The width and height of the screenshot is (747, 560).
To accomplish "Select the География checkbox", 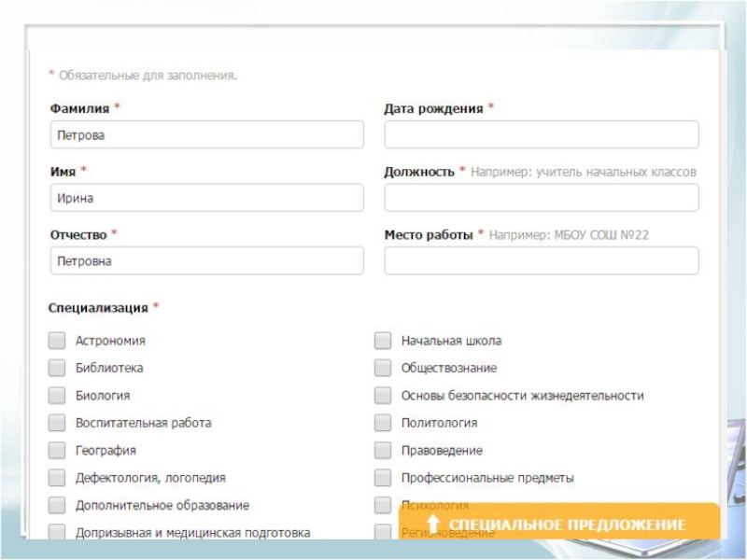I will pos(57,450).
